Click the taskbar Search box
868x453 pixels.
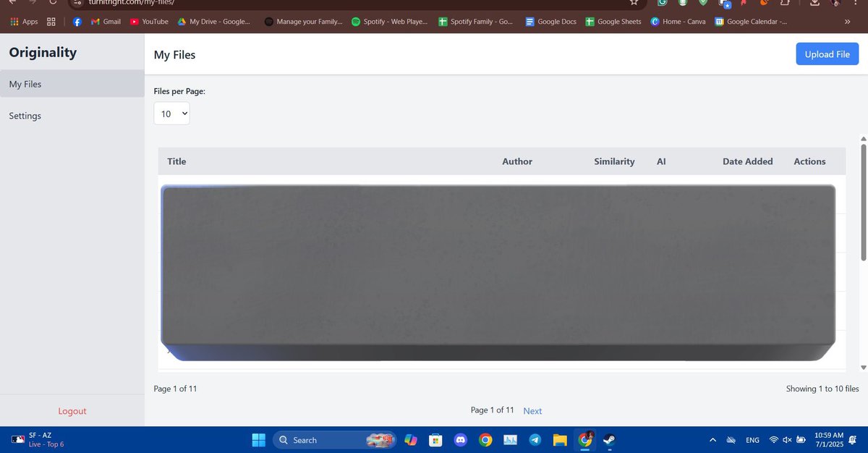coord(334,439)
